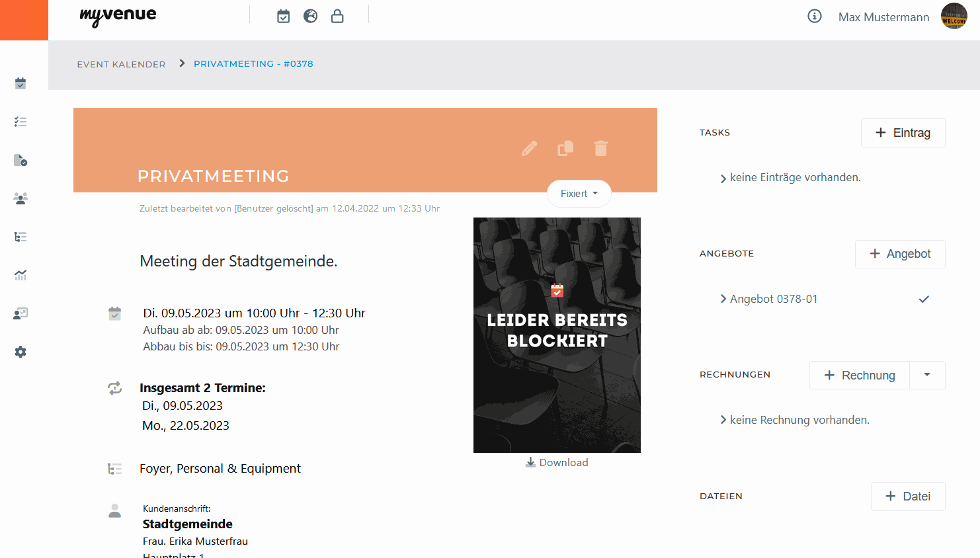
Task: Select Privatmeeting - #0378 breadcrumb
Action: pos(253,63)
